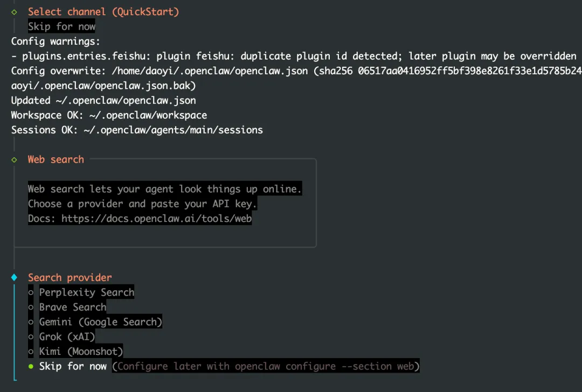Viewport: 582px width, 392px height.
Task: Choose Gemini (Google Search) provider option
Action: click(x=95, y=322)
